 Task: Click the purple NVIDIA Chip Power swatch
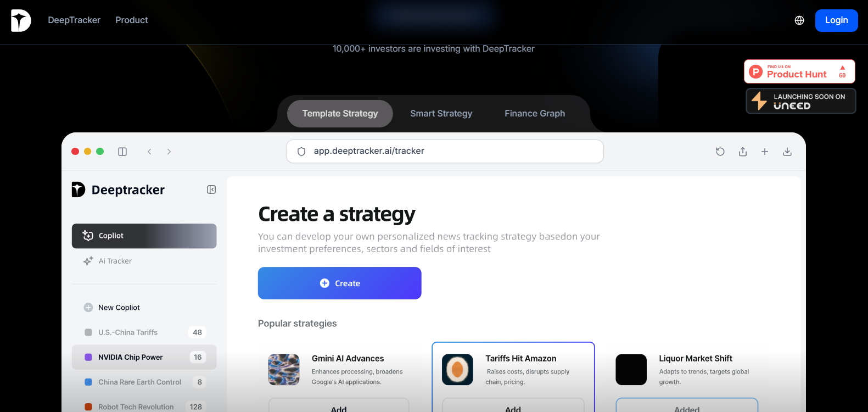(x=88, y=357)
